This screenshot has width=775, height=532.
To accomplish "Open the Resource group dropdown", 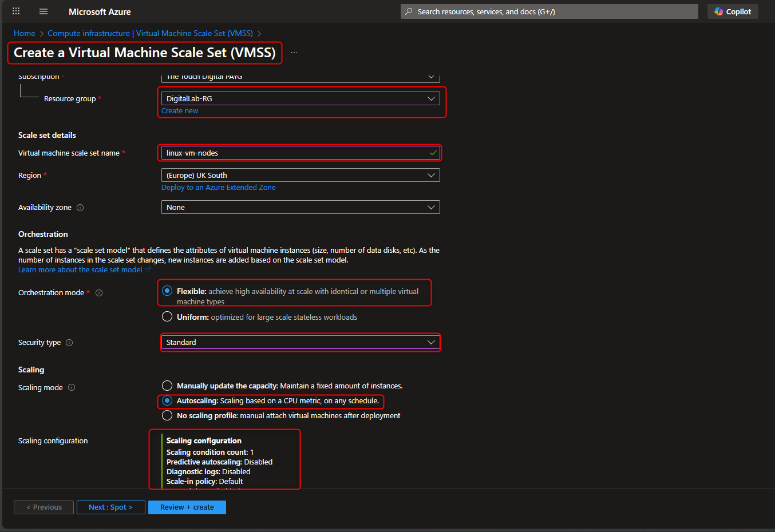I will point(300,98).
